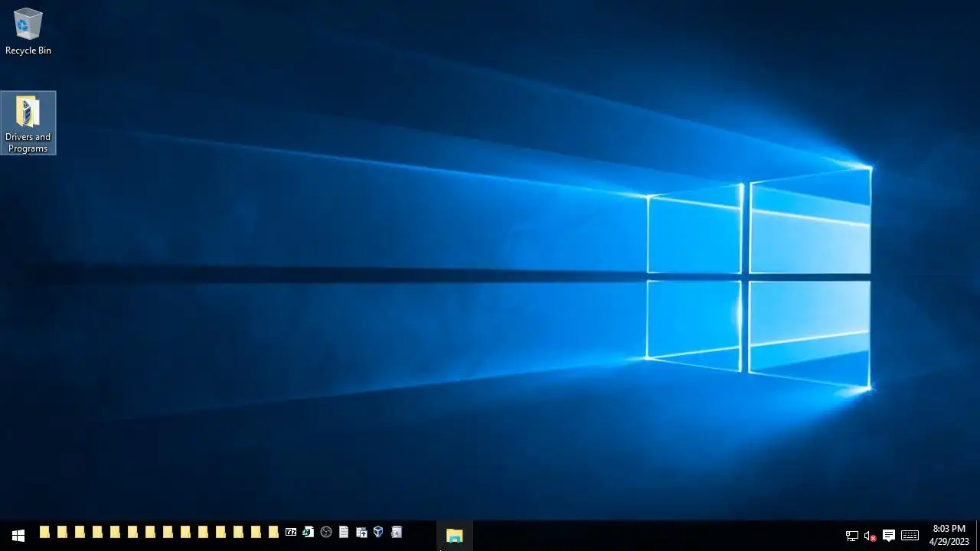Open the clock showing 8:03 PM
This screenshot has height=551, width=980.
pyautogui.click(x=949, y=535)
